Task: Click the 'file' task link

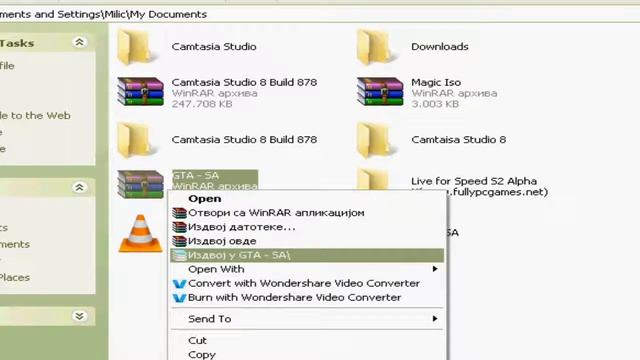Action: coord(7,66)
